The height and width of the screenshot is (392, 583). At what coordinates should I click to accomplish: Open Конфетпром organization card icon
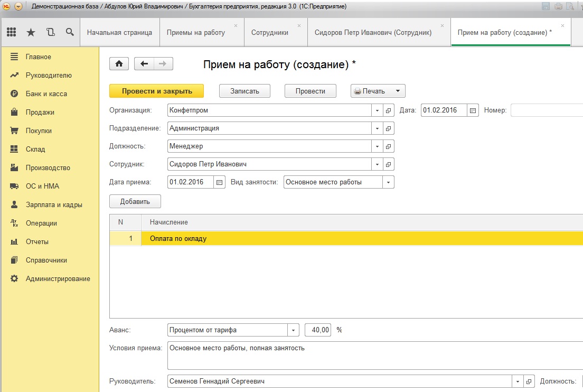tap(388, 110)
